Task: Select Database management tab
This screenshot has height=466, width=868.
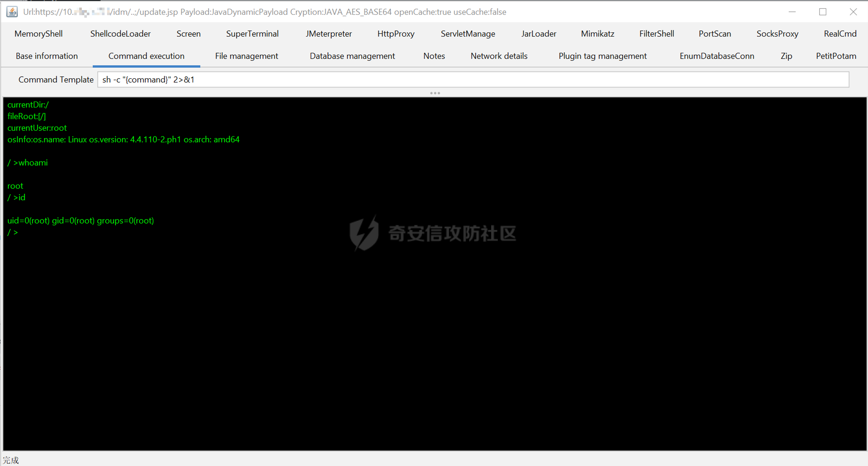Action: click(x=352, y=56)
